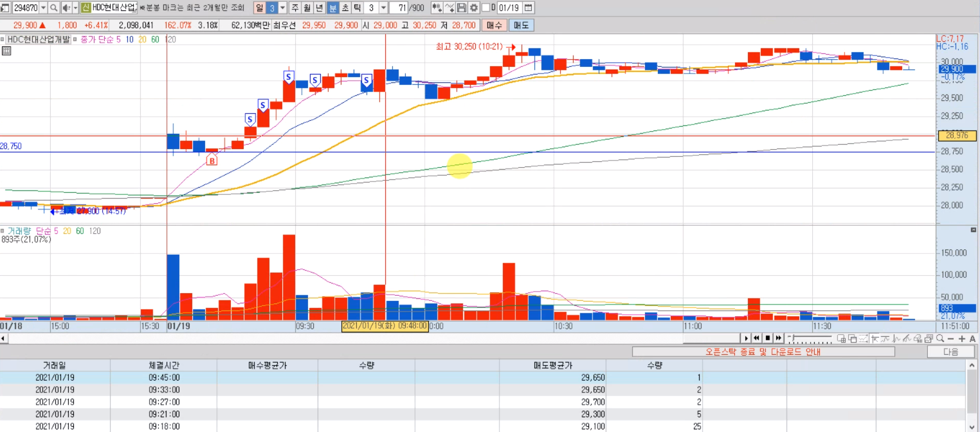The image size is (980, 432).
Task: Click the table scrollbar up arrow
Action: coord(972,365)
